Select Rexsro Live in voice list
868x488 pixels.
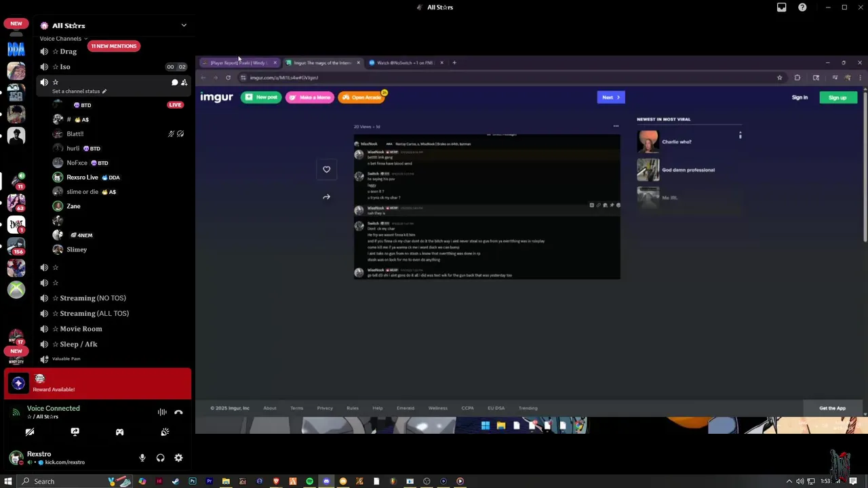pos(83,178)
